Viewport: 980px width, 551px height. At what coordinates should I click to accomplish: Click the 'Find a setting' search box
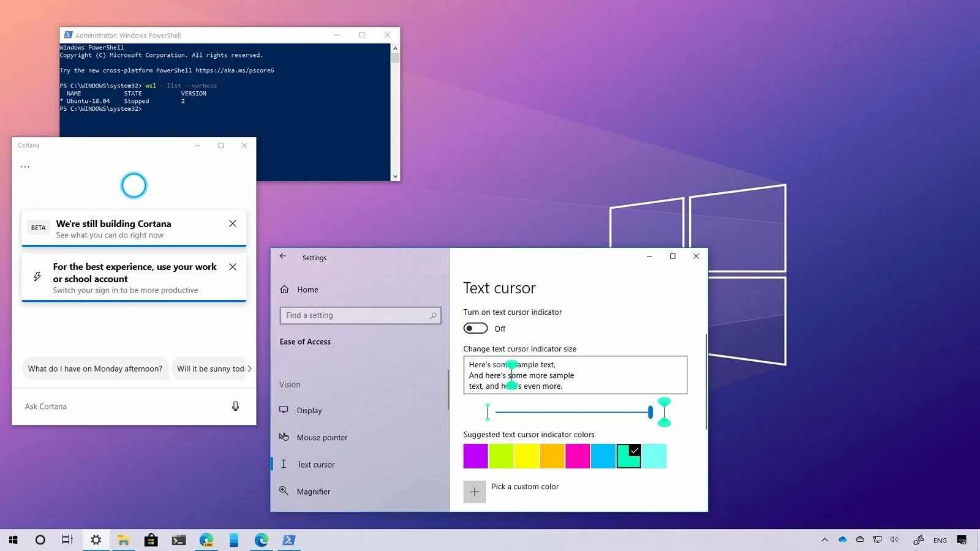click(360, 315)
